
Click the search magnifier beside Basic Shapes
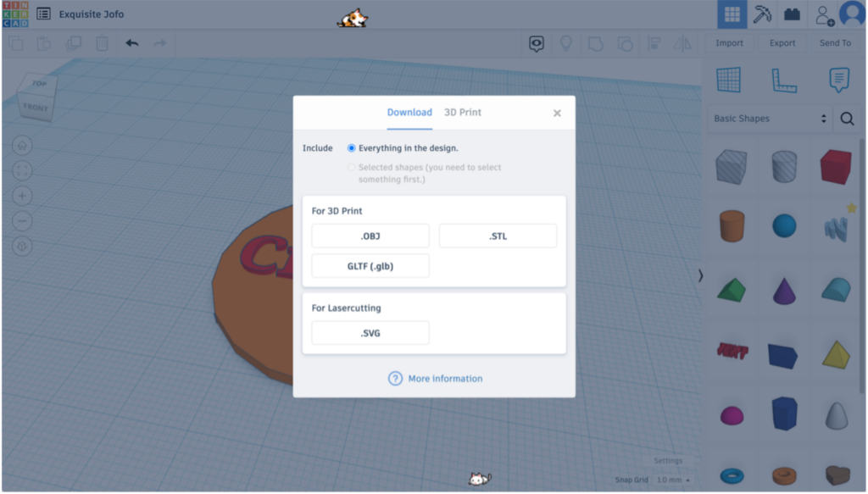[847, 119]
